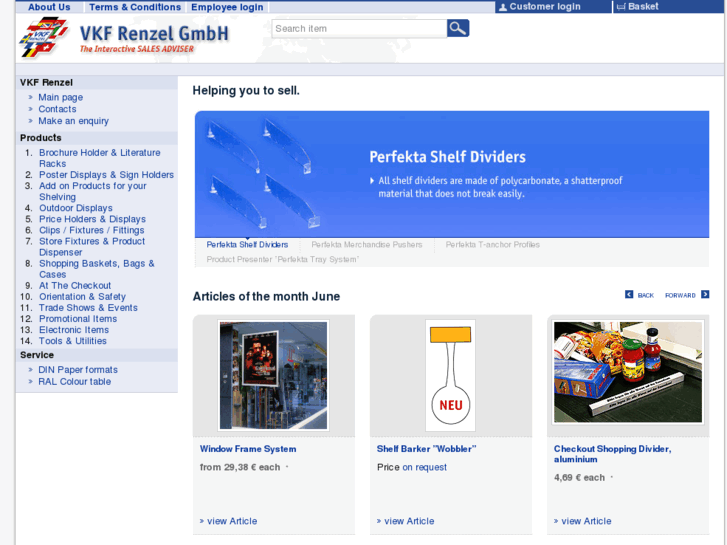
Task: Click Make an enquiry
Action: coord(73,121)
